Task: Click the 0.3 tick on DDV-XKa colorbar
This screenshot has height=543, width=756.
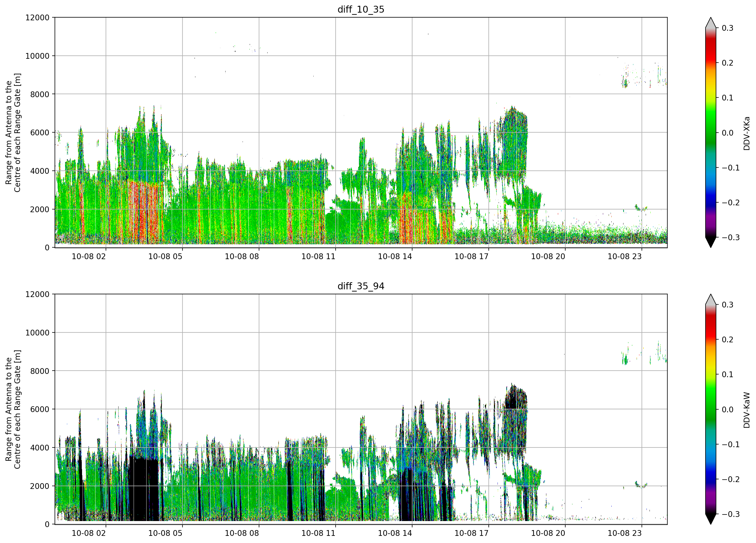Action: pyautogui.click(x=728, y=28)
